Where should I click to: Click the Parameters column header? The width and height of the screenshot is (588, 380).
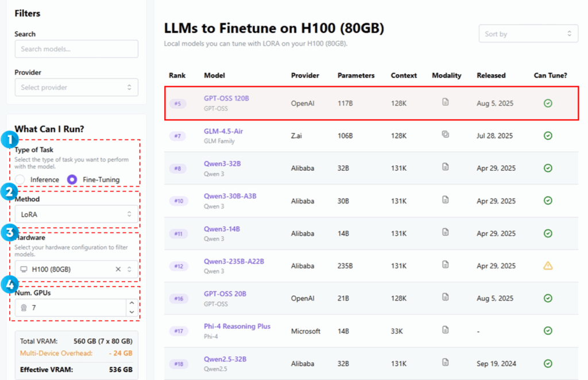[355, 75]
